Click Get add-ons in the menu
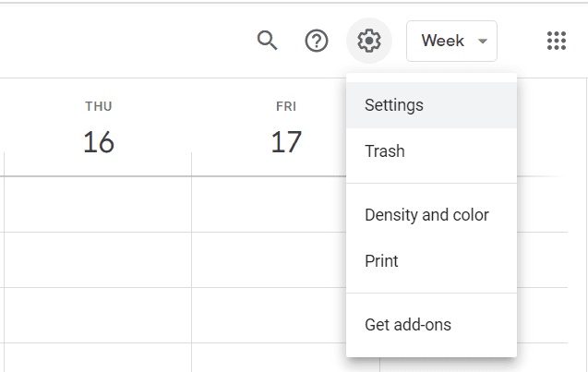588x372 pixels. coord(408,325)
